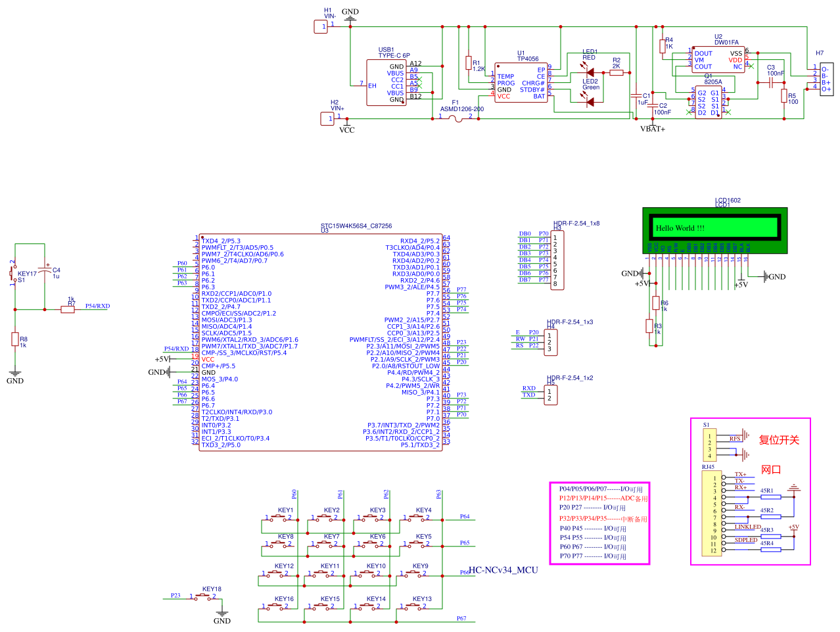Image resolution: width=840 pixels, height=632 pixels.
Task: Select the "P12/P13/P14/P15------ADC备用" note line
Action: (603, 498)
